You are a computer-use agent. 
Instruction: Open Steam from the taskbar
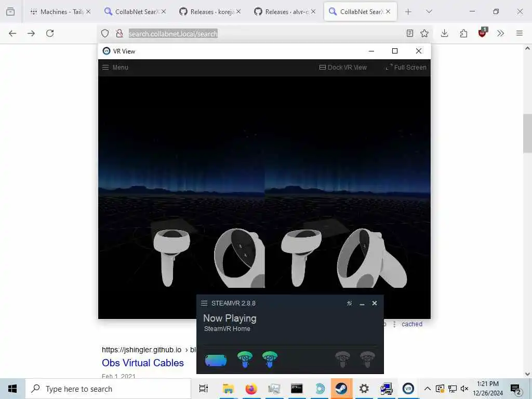pyautogui.click(x=341, y=389)
